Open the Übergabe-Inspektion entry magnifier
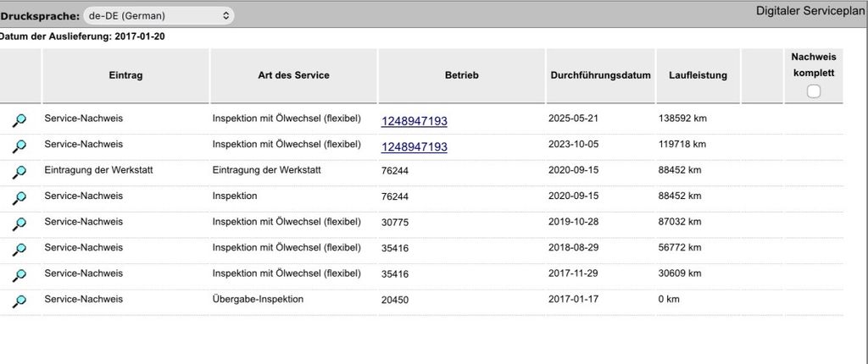Screen dimensions: 868x364 (19, 301)
